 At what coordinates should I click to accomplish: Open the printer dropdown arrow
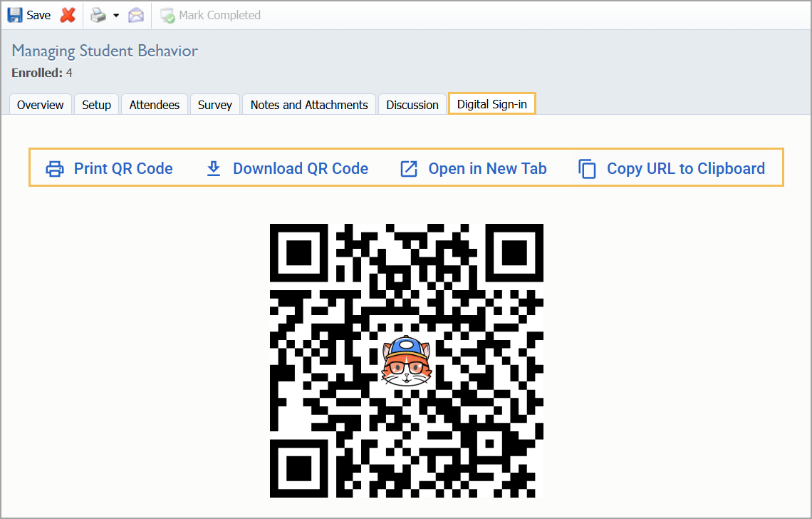pyautogui.click(x=116, y=16)
